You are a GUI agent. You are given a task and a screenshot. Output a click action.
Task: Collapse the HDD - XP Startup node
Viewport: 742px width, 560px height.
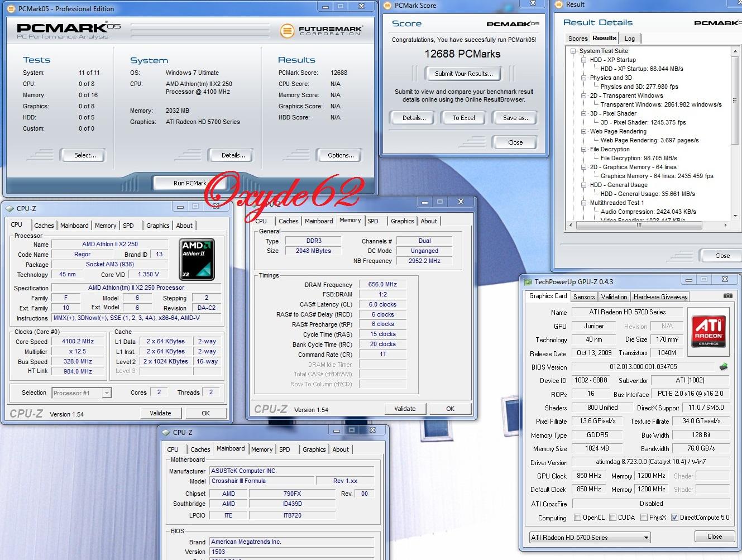(x=584, y=60)
